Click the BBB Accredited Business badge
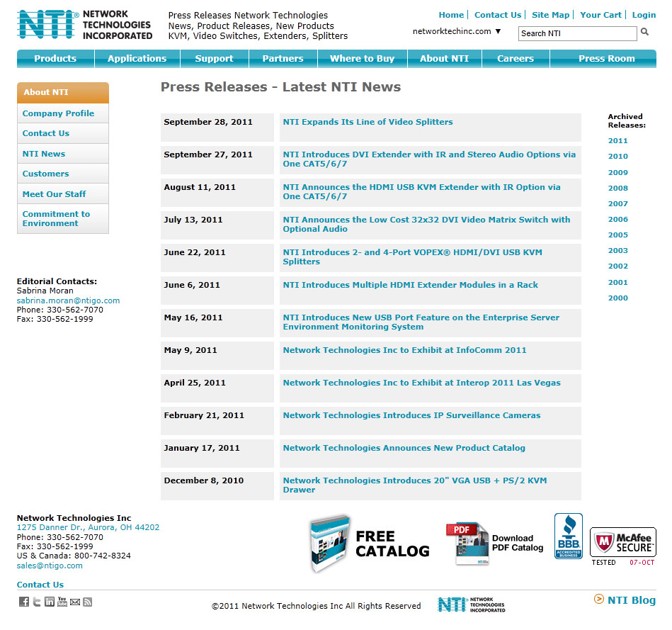 (x=568, y=536)
